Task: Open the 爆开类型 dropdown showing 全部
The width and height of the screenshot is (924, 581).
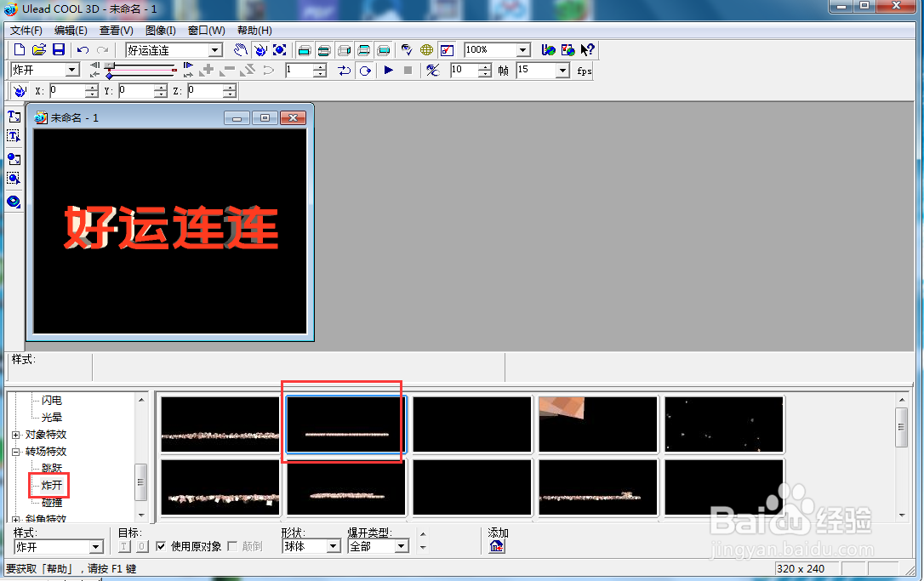Action: pyautogui.click(x=402, y=546)
